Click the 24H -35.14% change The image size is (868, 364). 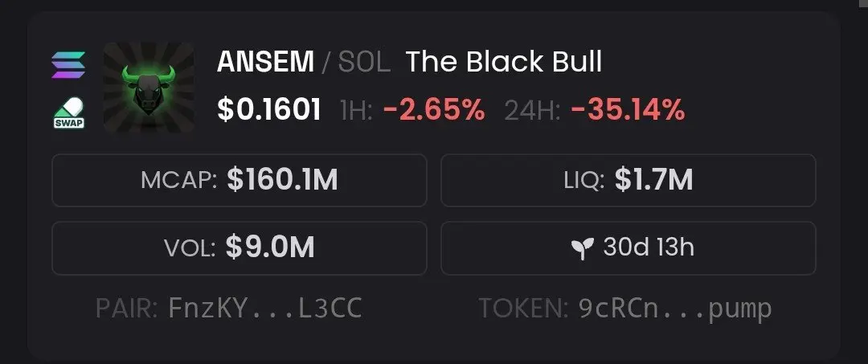click(595, 110)
